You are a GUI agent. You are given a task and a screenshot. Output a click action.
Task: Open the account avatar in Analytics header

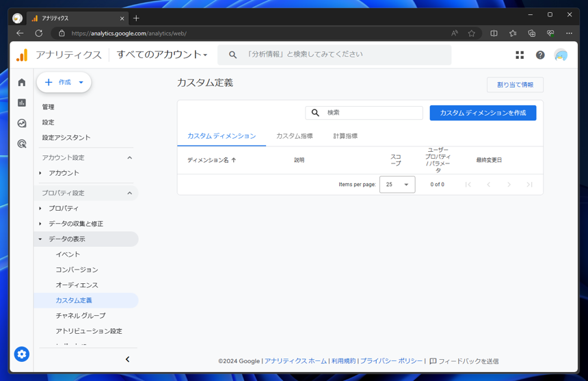coord(561,55)
